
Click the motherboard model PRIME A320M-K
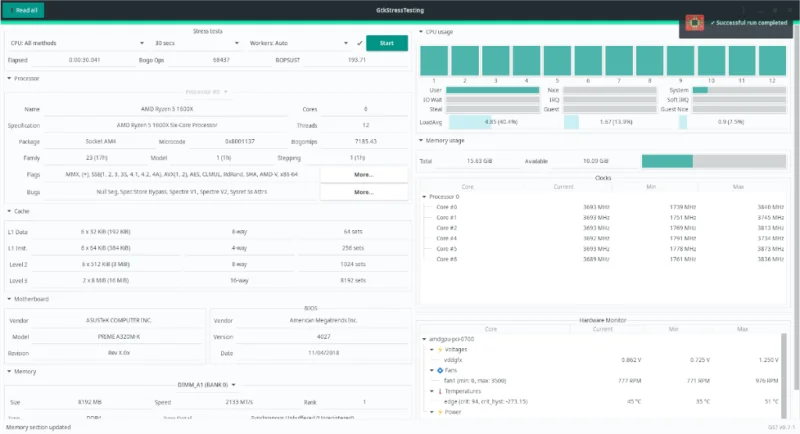[x=119, y=337]
